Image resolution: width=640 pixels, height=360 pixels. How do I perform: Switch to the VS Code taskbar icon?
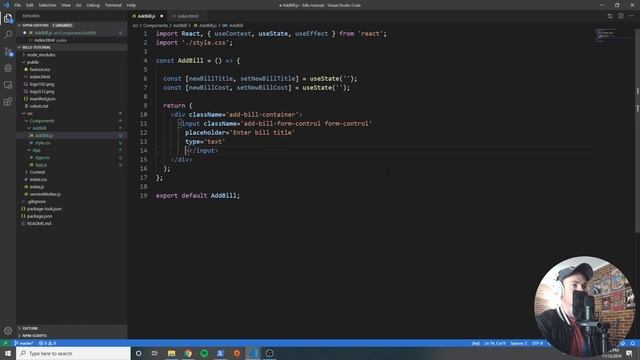(x=253, y=353)
